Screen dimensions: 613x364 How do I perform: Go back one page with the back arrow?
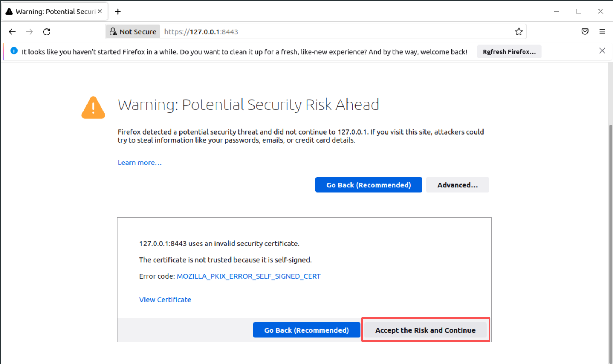point(12,32)
